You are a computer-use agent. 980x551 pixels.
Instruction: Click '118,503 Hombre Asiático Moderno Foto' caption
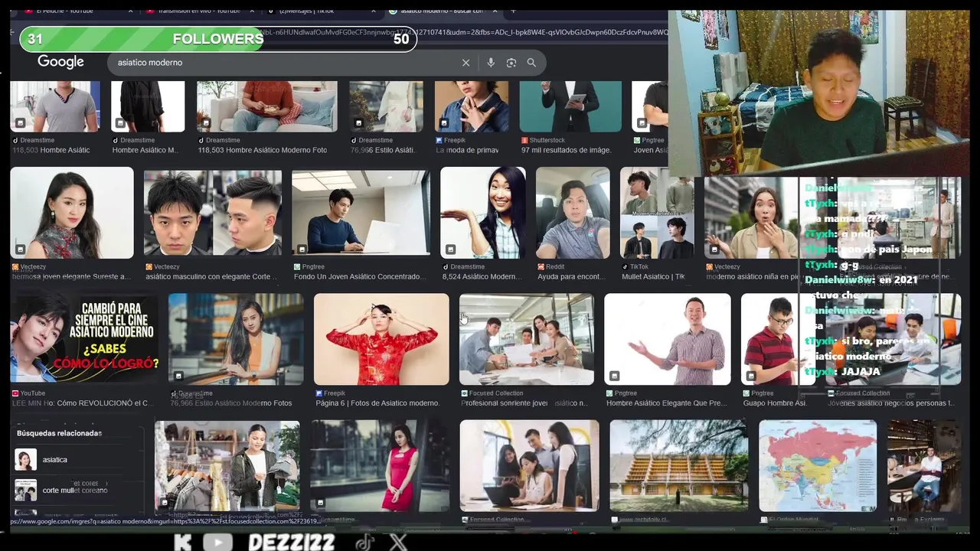(263, 150)
